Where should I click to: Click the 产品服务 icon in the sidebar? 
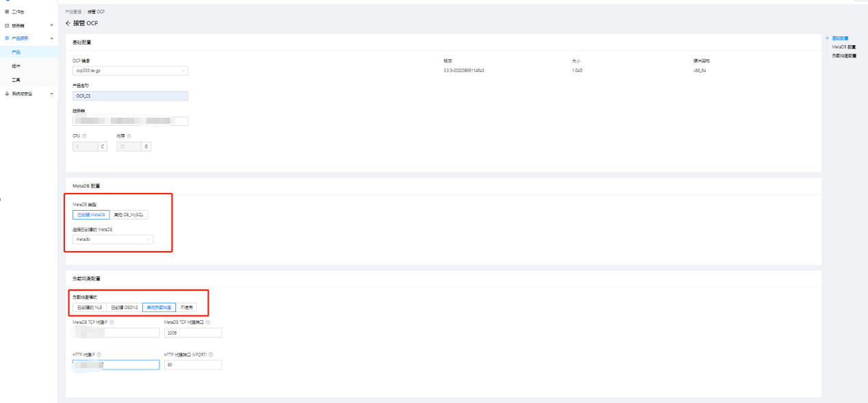click(7, 38)
